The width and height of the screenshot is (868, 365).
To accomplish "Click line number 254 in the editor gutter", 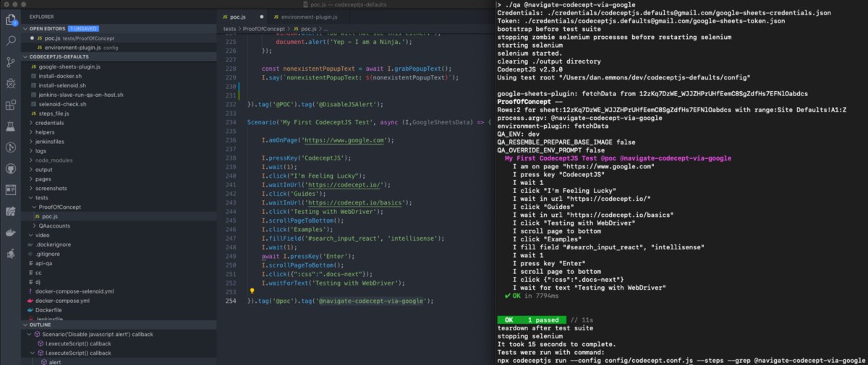I will tap(231, 301).
